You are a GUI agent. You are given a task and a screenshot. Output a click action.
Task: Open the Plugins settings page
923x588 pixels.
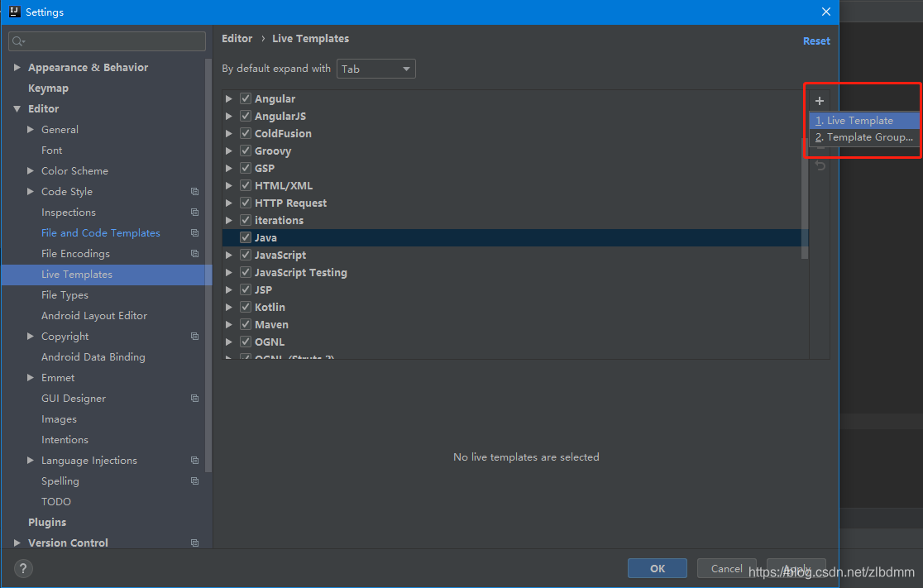pyautogui.click(x=47, y=523)
